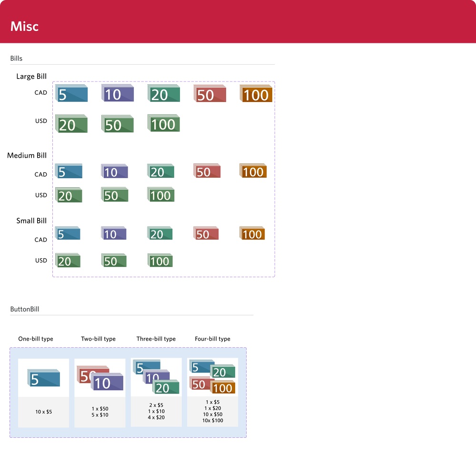Click the medium CAD 50 bill icon
476x463 pixels.
(x=207, y=171)
